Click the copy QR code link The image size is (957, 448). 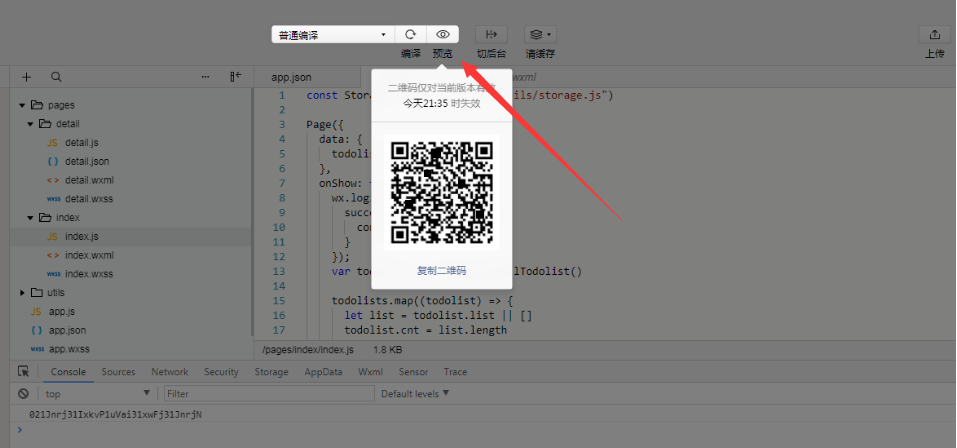[441, 271]
